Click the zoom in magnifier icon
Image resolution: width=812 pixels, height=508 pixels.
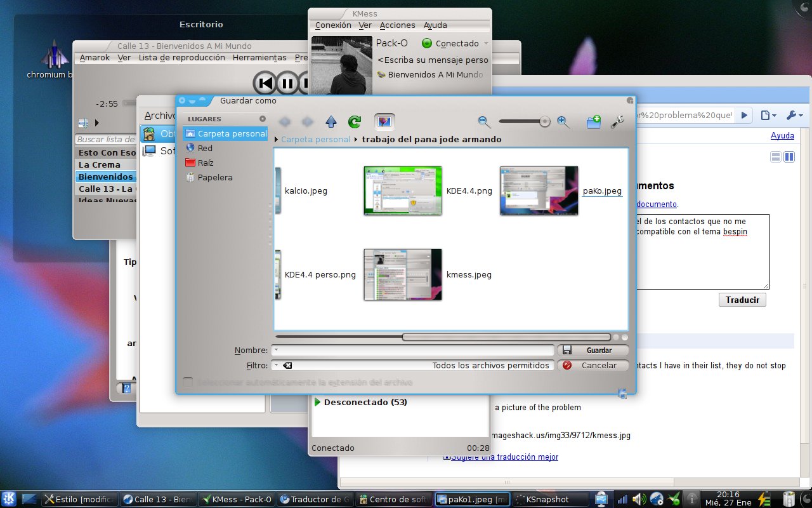(563, 121)
